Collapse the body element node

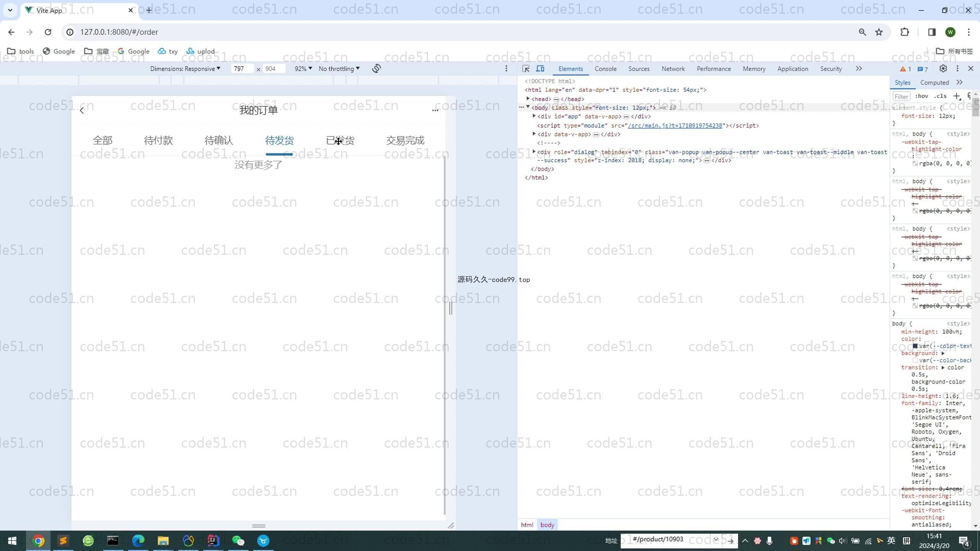coord(528,107)
